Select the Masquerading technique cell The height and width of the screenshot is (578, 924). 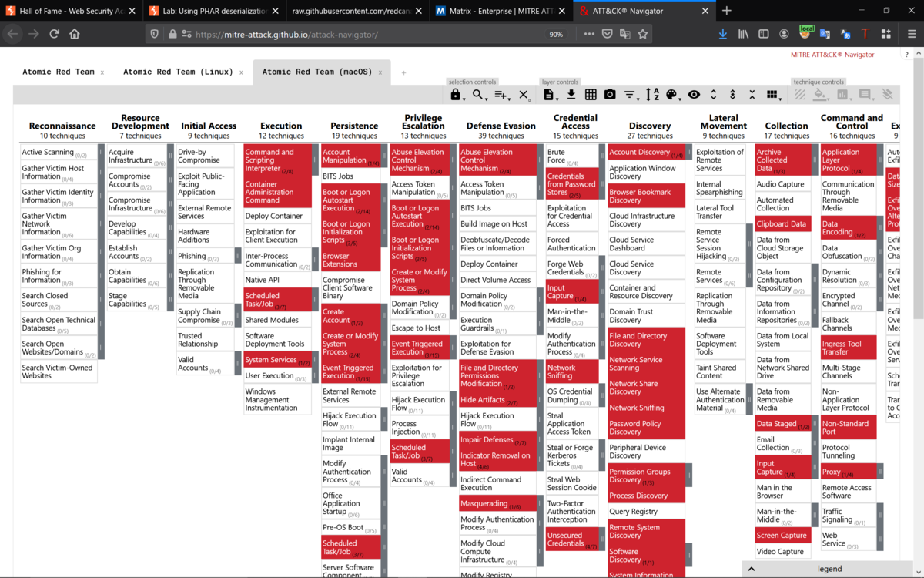coord(498,503)
